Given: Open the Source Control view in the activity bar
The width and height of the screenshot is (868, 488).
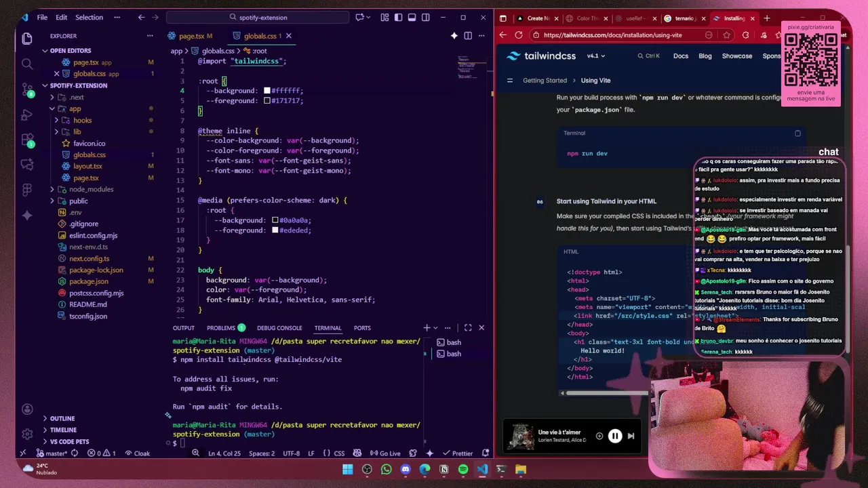Looking at the screenshot, I should pyautogui.click(x=27, y=89).
